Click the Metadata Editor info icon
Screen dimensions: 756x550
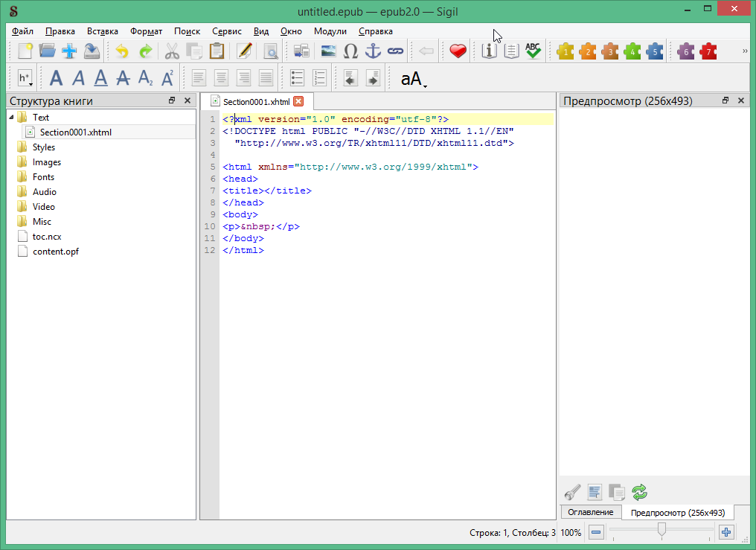click(489, 51)
